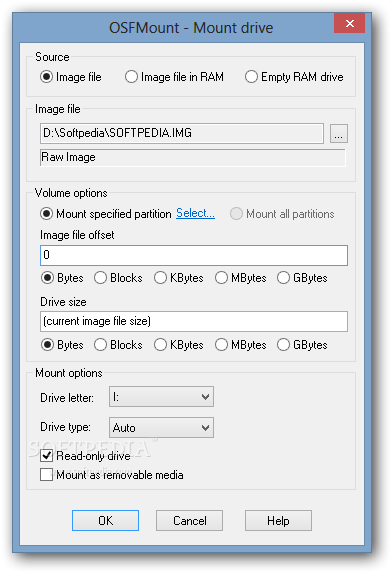
Task: Open the Drive letter dropdown
Action: point(161,397)
